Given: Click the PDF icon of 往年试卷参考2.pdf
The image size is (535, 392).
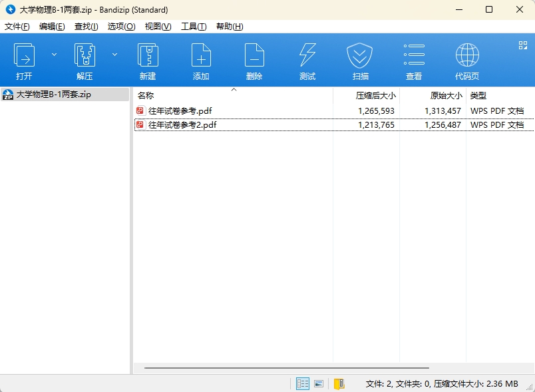Looking at the screenshot, I should coord(140,125).
